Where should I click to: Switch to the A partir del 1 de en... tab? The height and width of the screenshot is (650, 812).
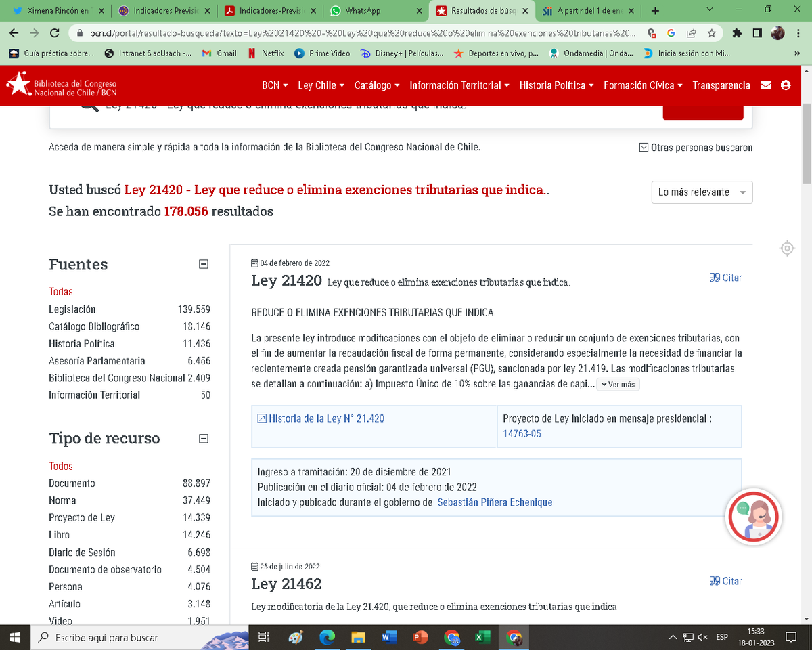pyautogui.click(x=589, y=11)
